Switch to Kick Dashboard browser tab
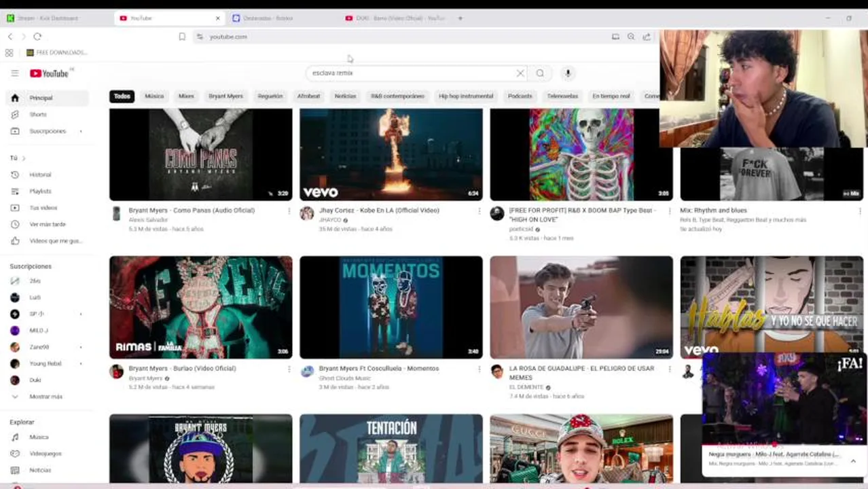This screenshot has width=868, height=489. tap(54, 18)
